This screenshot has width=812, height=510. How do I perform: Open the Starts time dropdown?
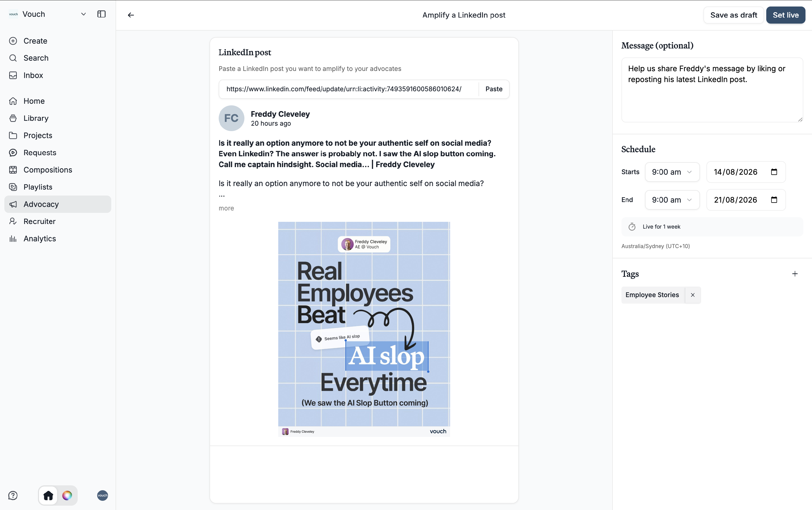click(672, 172)
